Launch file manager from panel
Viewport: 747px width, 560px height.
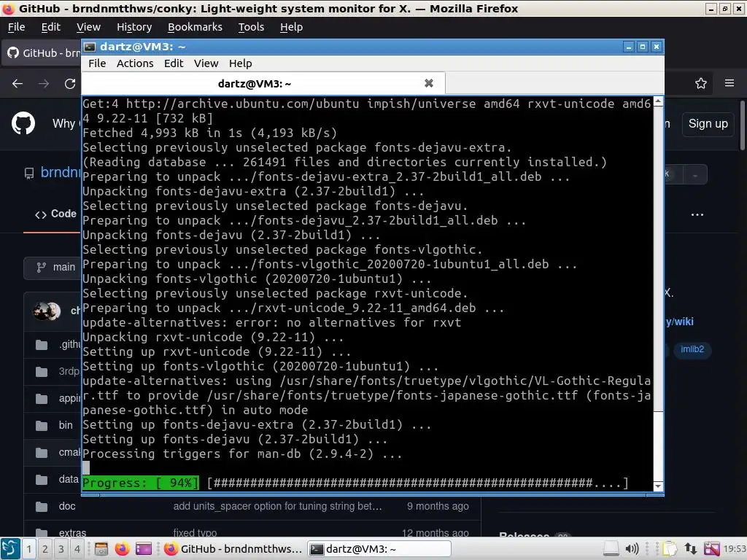(x=101, y=549)
